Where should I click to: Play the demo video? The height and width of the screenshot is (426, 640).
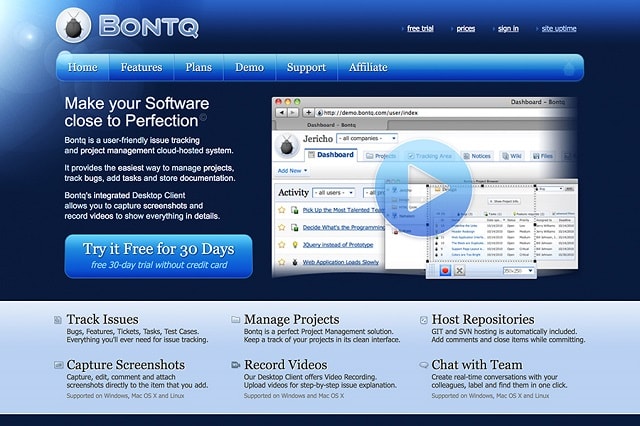click(423, 188)
